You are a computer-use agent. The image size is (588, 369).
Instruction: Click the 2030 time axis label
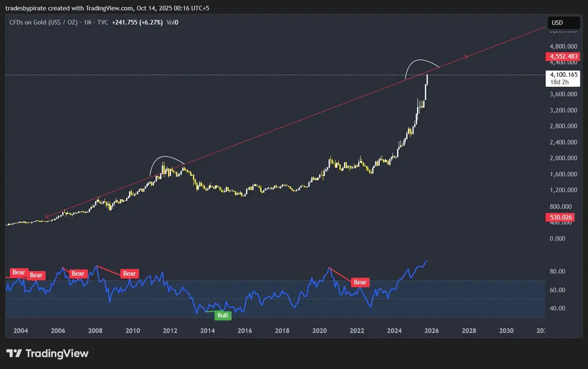pyautogui.click(x=506, y=331)
